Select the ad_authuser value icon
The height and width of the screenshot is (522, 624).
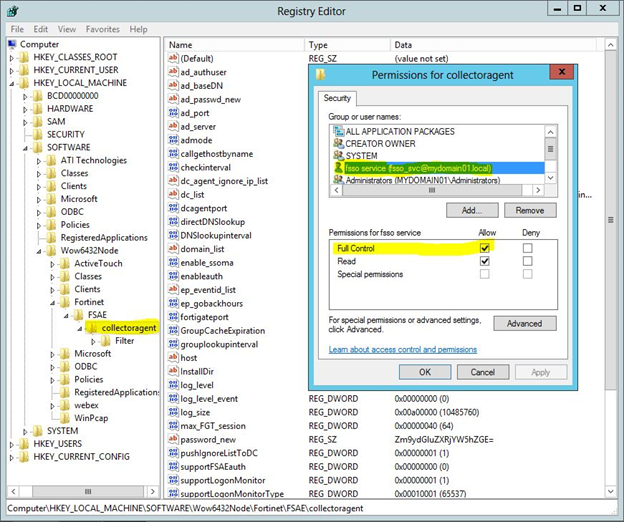tap(173, 72)
